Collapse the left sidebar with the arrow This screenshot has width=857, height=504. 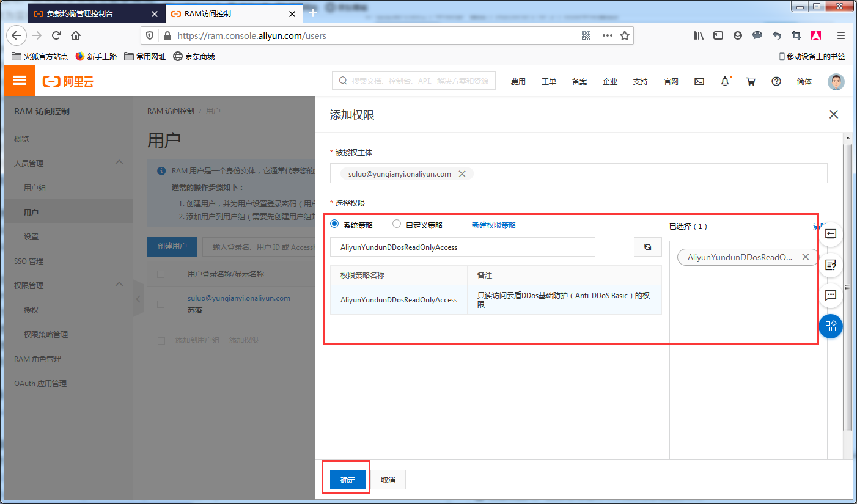138,299
